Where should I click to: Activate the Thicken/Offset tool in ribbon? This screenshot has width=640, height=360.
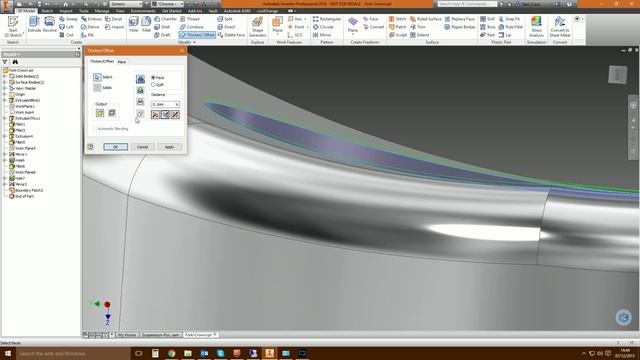197,35
